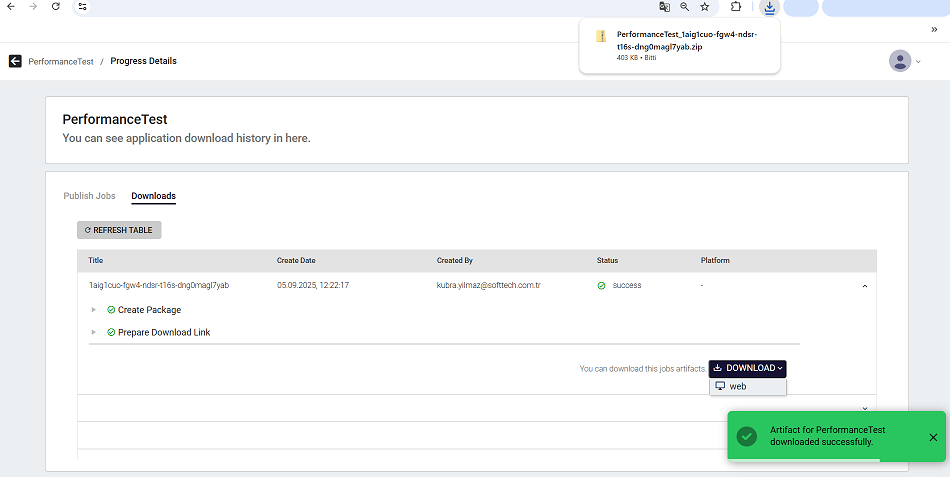Click the user profile avatar icon
This screenshot has height=477, width=950.
[x=900, y=61]
